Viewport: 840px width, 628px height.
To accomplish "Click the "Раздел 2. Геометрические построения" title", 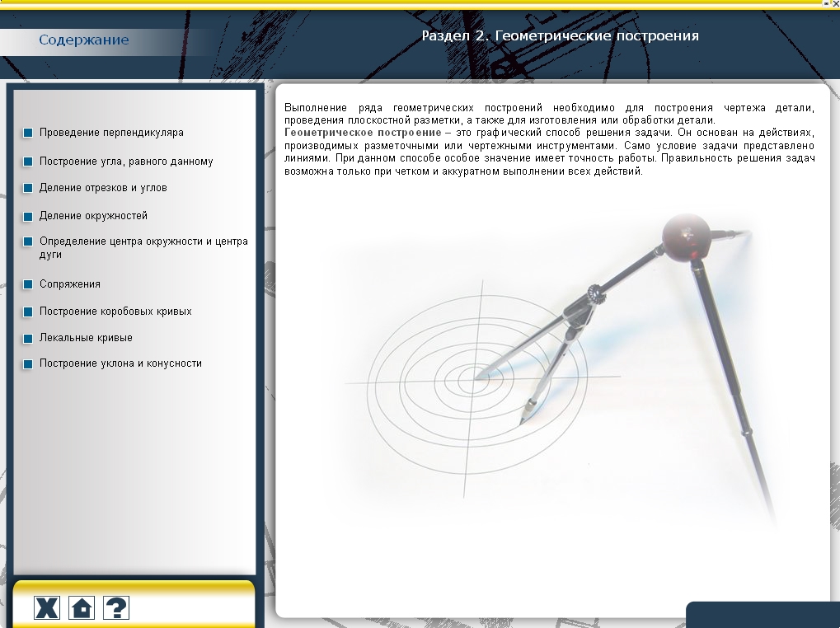I will 560,36.
